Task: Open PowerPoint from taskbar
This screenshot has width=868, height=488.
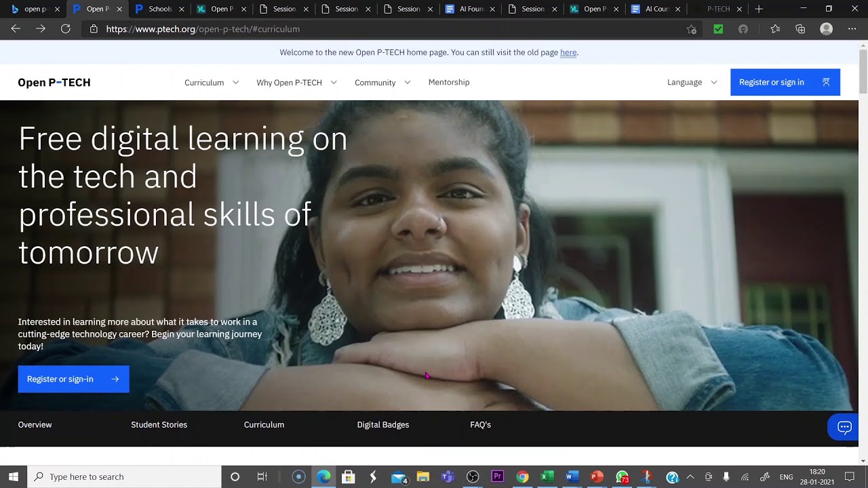Action: coord(597,476)
